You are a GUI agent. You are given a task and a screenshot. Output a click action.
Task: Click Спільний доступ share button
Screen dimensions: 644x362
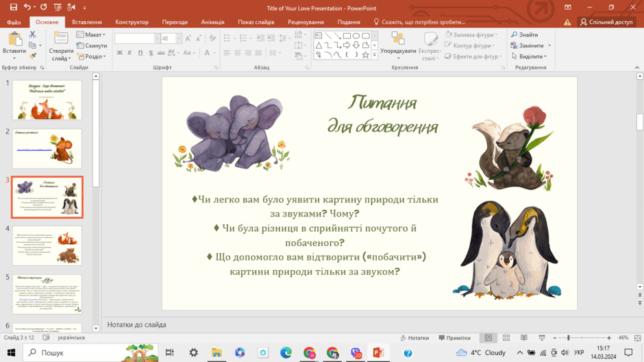[x=606, y=22]
